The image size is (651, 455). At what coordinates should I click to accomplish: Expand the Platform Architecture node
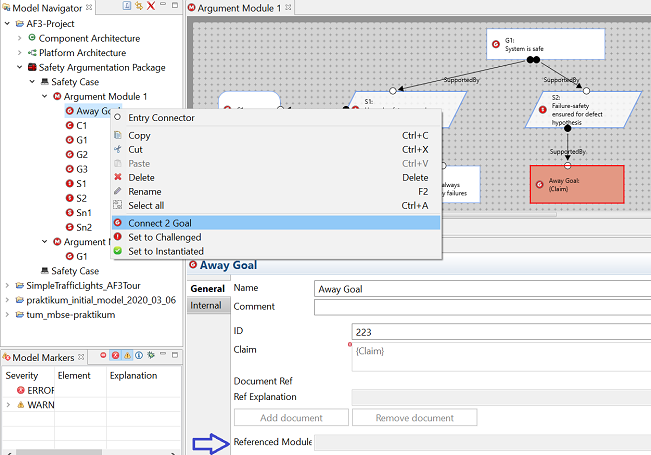tap(20, 53)
